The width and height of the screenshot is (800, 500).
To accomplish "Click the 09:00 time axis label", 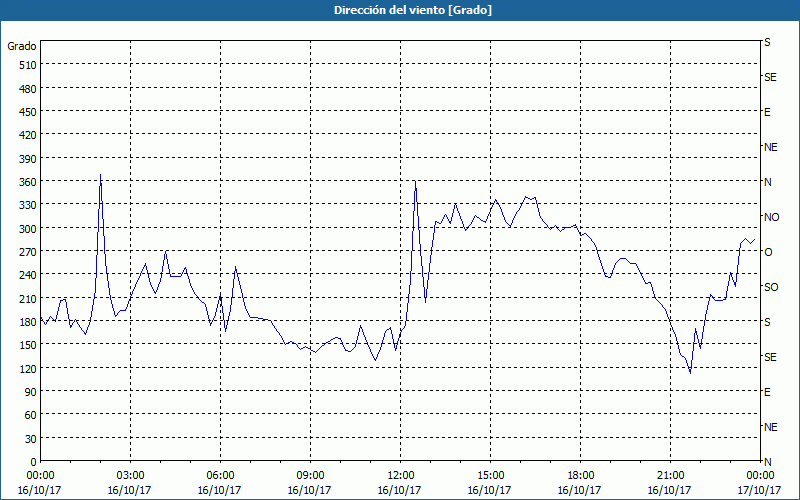I will (310, 476).
